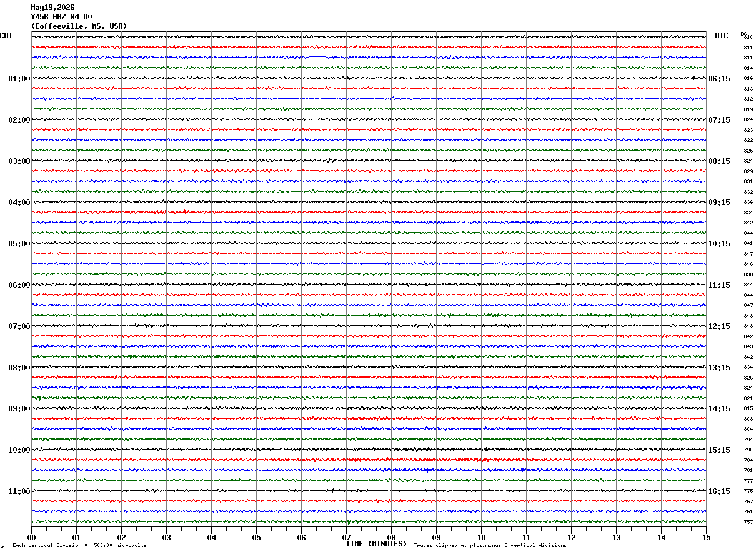Click the traces clipped footnote text
Screen dimensions: 756x554
490,546
